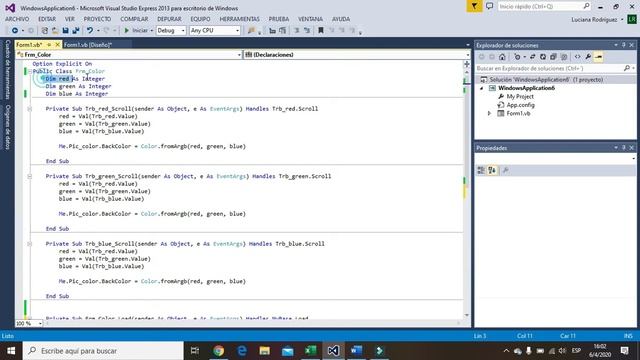
Task: Open the Cuadro de herramientas side tab
Action: [7, 69]
